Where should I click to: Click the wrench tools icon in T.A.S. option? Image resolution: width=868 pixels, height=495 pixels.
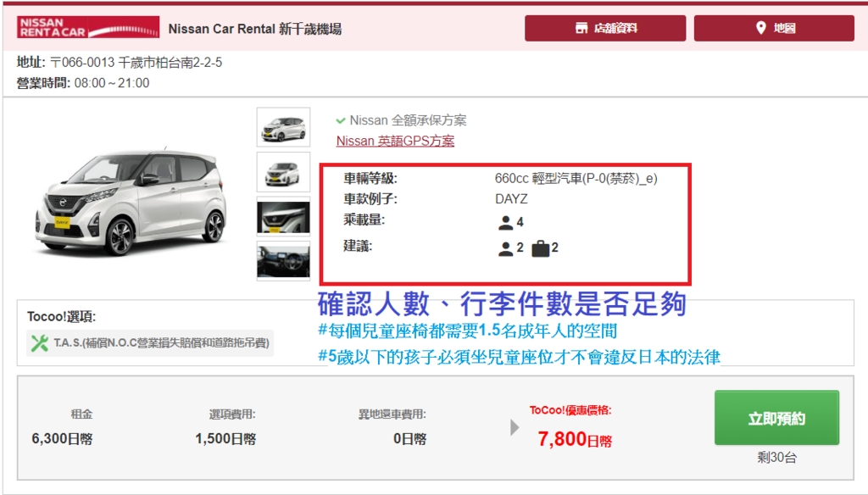(x=39, y=343)
